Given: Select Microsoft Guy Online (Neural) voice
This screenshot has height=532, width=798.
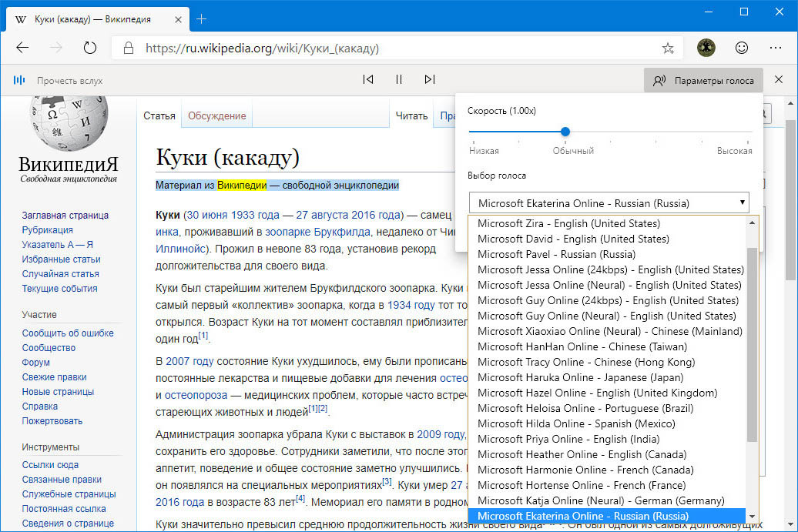Looking at the screenshot, I should click(607, 316).
